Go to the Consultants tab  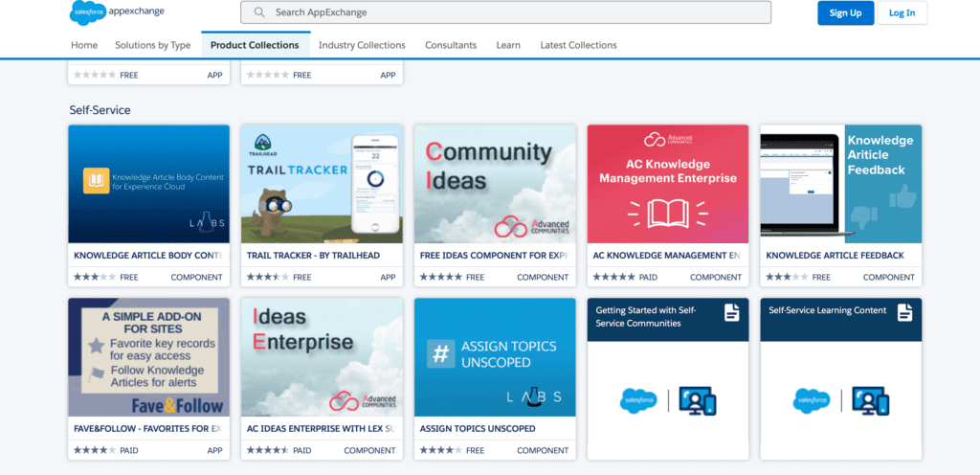tap(451, 45)
